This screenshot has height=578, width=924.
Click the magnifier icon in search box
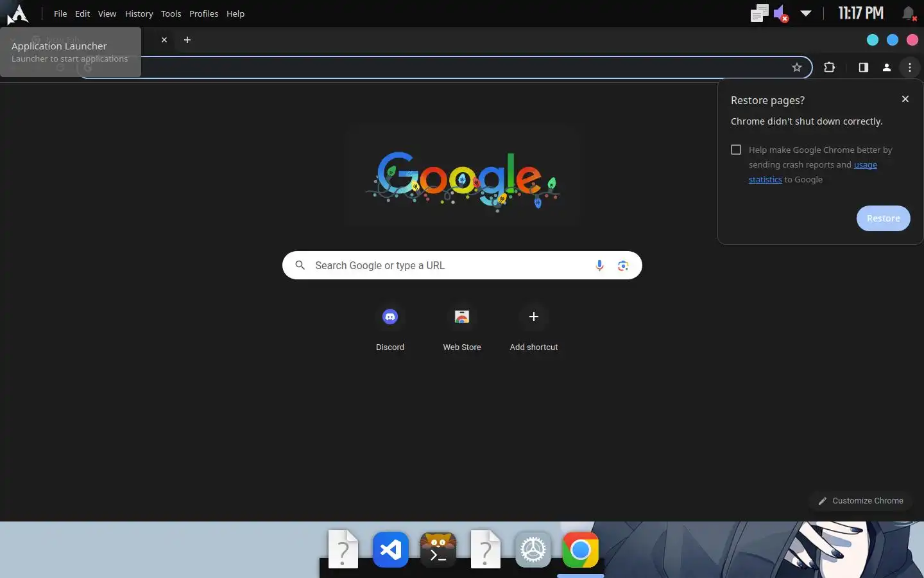300,265
